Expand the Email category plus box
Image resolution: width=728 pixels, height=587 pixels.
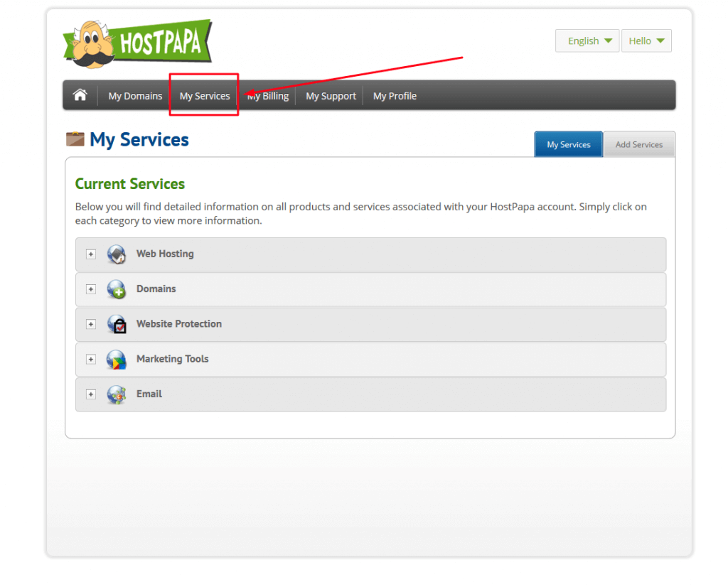point(91,394)
